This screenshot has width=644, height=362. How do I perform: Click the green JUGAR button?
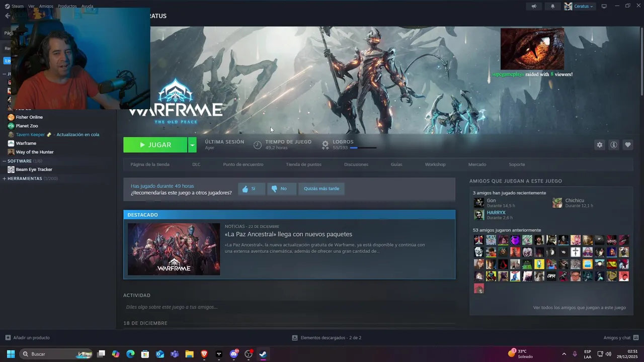click(x=155, y=145)
